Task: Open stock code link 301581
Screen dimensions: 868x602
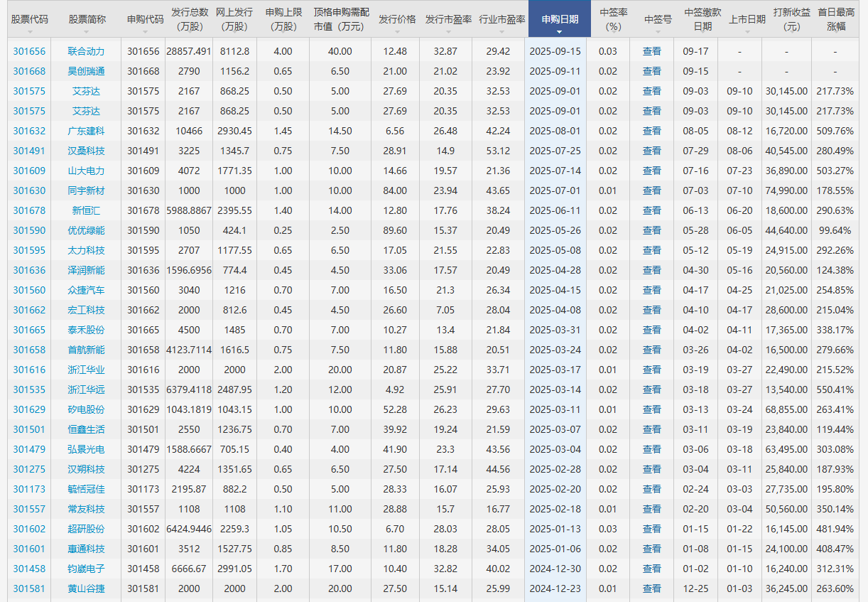Action: click(x=29, y=588)
